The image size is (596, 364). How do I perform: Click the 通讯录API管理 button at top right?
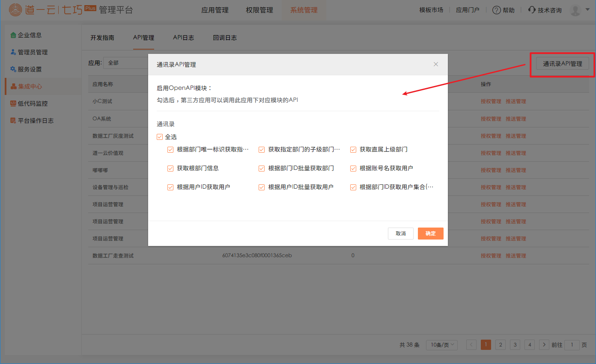coord(563,64)
